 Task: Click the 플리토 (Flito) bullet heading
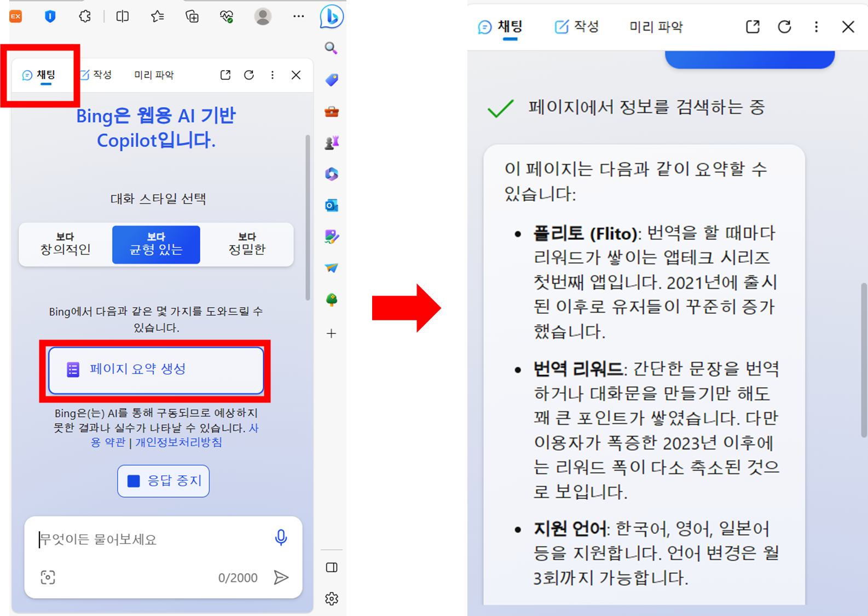585,234
